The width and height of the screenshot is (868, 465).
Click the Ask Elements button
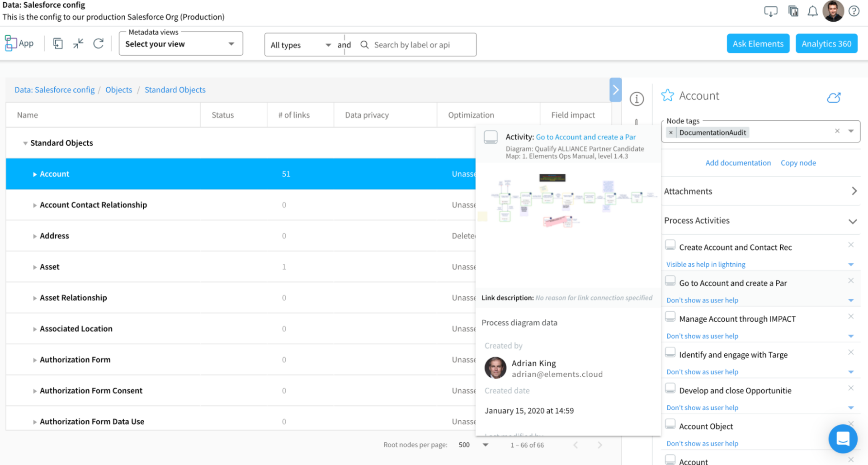click(x=758, y=43)
